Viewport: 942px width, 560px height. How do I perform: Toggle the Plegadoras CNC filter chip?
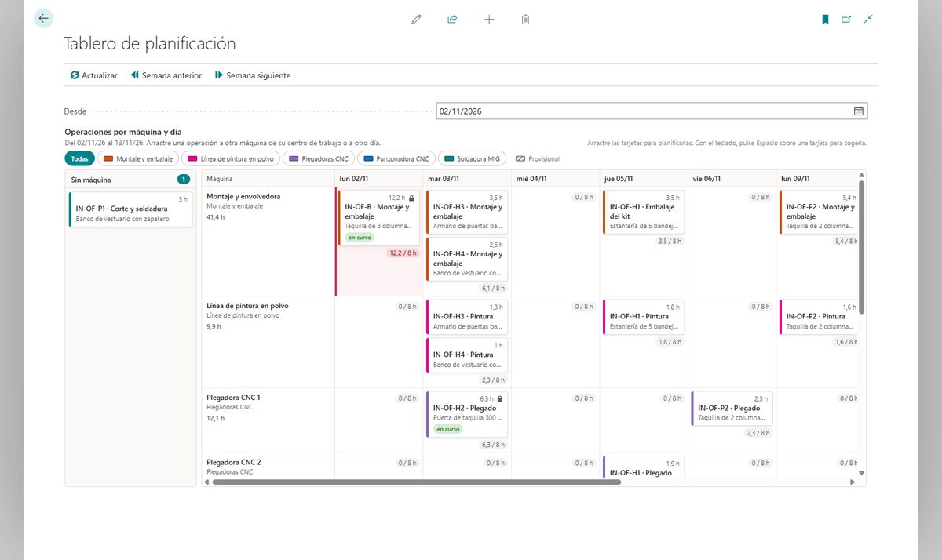(x=319, y=158)
